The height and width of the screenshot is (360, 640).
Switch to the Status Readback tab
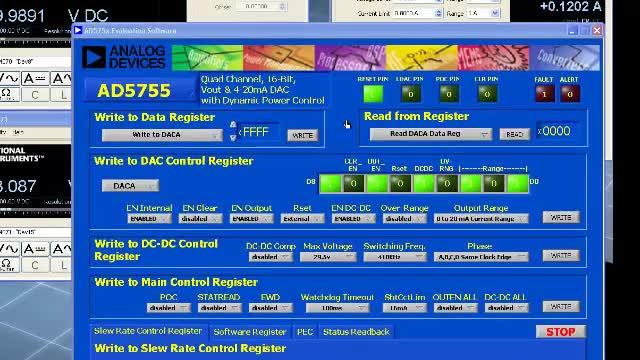(x=356, y=332)
